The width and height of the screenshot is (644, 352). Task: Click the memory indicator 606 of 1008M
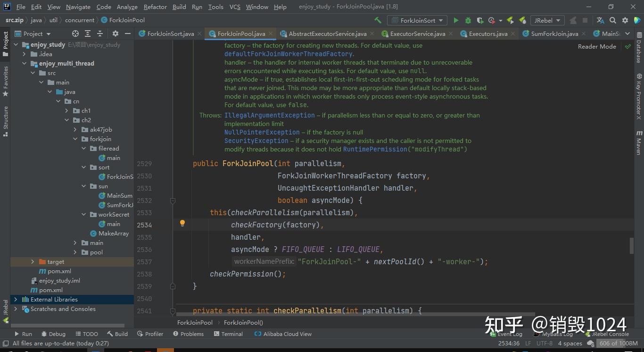(x=618, y=343)
